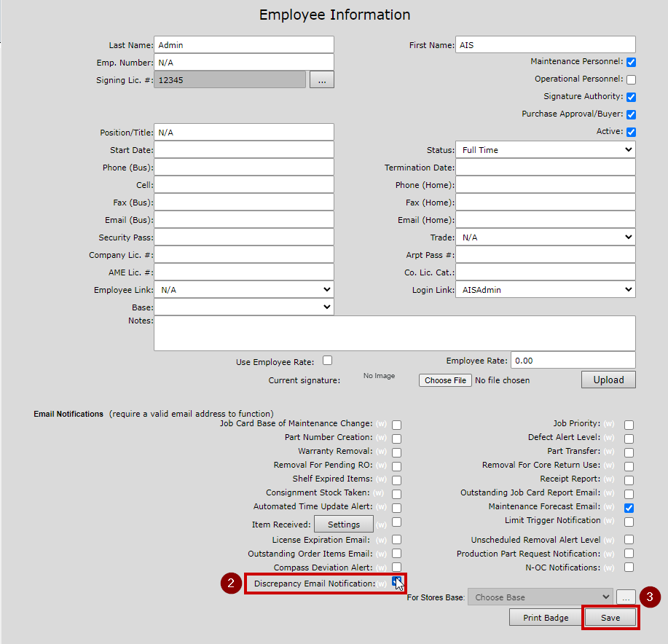Screen dimensions: 668x644
Task: Disable the Maintenance Forecast Email checkbox
Action: point(629,508)
